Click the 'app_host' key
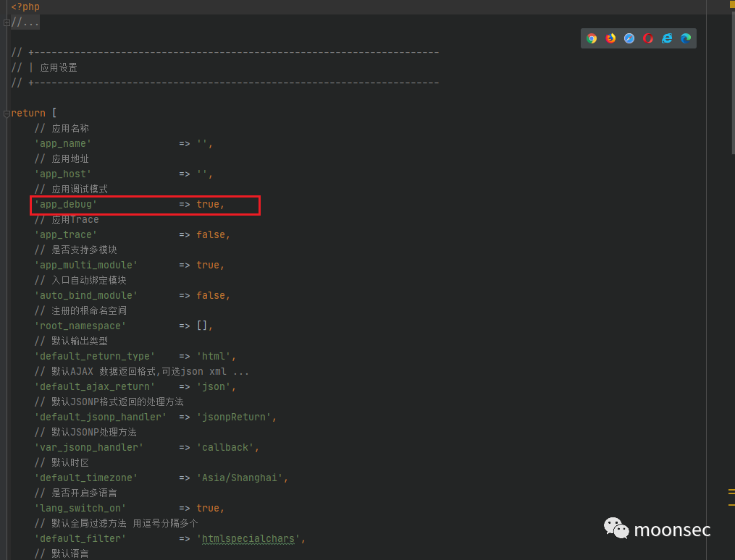 tap(63, 174)
